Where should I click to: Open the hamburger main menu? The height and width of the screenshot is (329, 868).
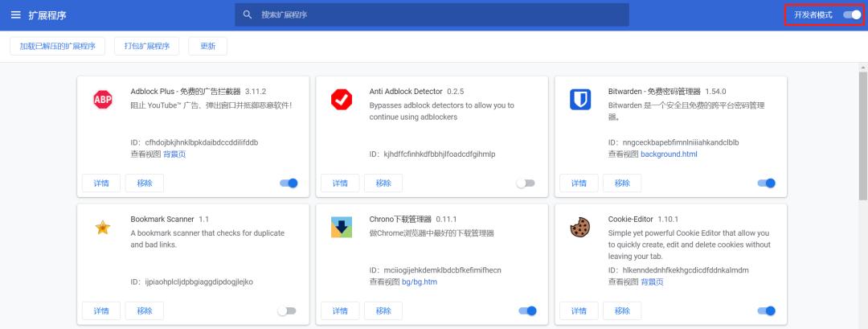tap(16, 15)
